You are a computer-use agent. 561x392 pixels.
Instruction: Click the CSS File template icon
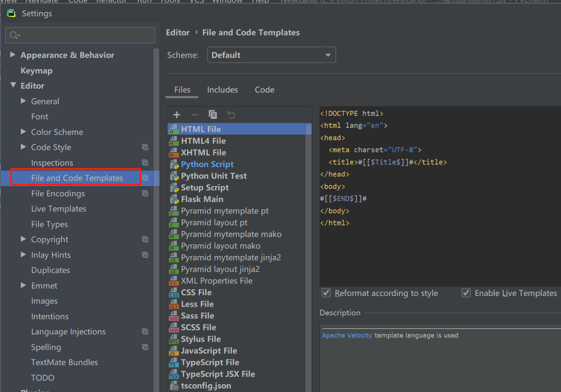(174, 293)
